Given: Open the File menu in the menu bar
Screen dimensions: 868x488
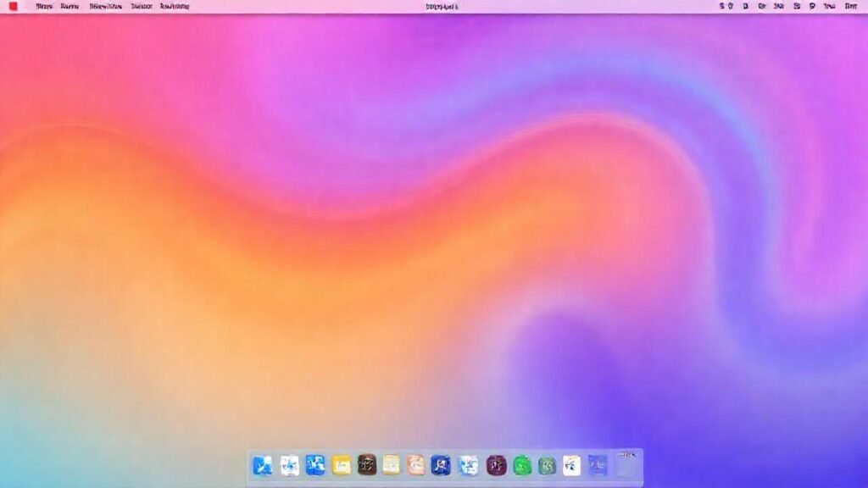Looking at the screenshot, I should 69,6.
